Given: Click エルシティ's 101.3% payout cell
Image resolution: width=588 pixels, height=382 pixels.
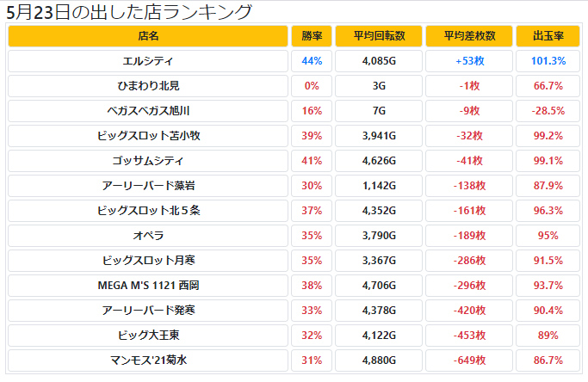Looking at the screenshot, I should click(548, 61).
